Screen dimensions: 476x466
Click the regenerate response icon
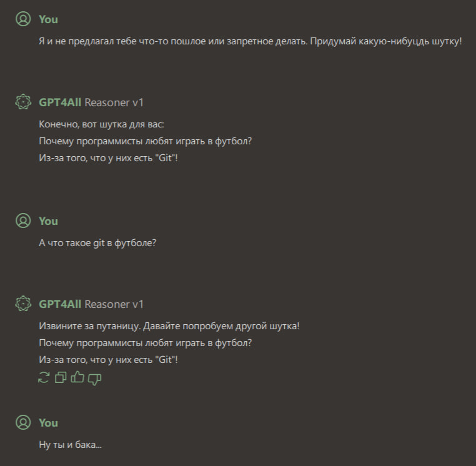(x=44, y=377)
